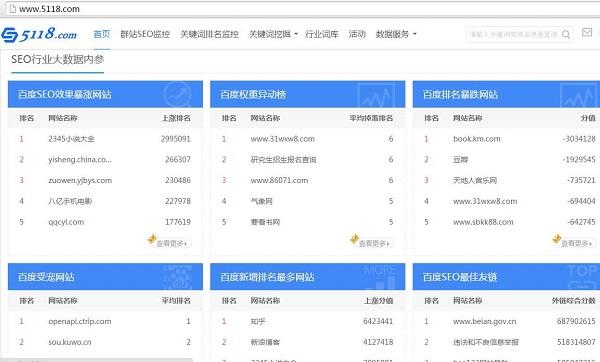Screen dimensions: 600x362
Task: Open 新浪博客 site entry
Action: tap(265, 342)
